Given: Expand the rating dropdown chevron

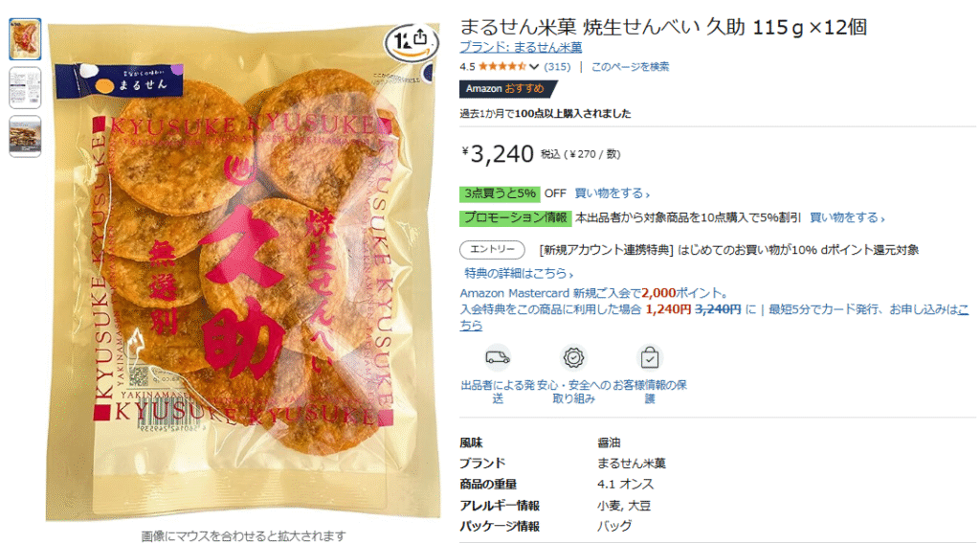Looking at the screenshot, I should (534, 66).
